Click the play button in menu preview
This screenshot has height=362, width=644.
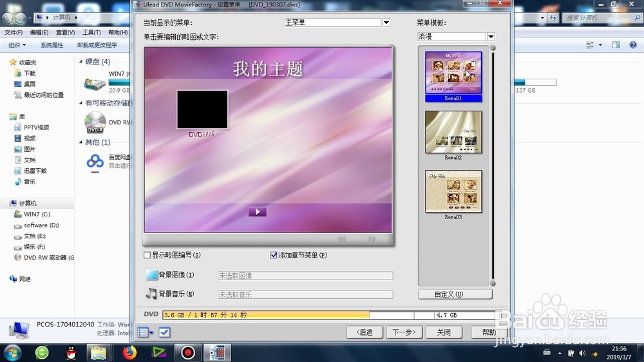[258, 212]
